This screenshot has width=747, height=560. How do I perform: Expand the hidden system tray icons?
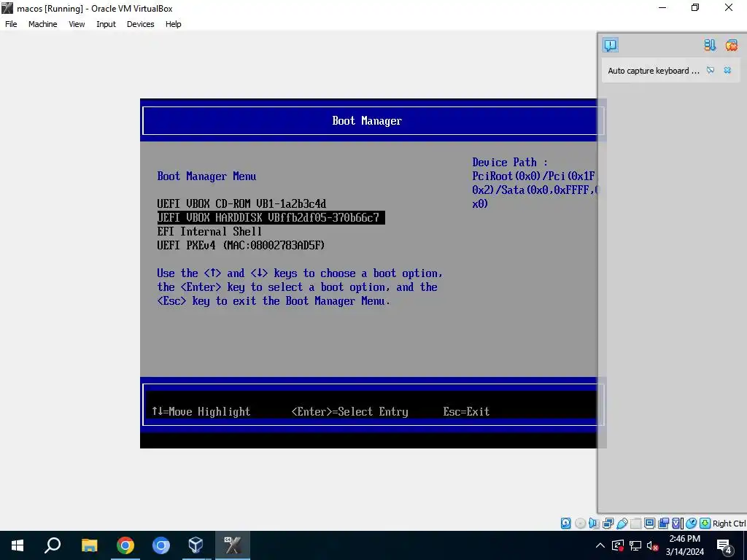coord(600,545)
